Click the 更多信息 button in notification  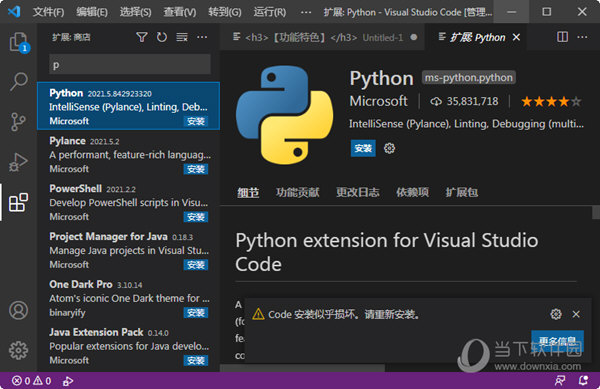pyautogui.click(x=558, y=340)
